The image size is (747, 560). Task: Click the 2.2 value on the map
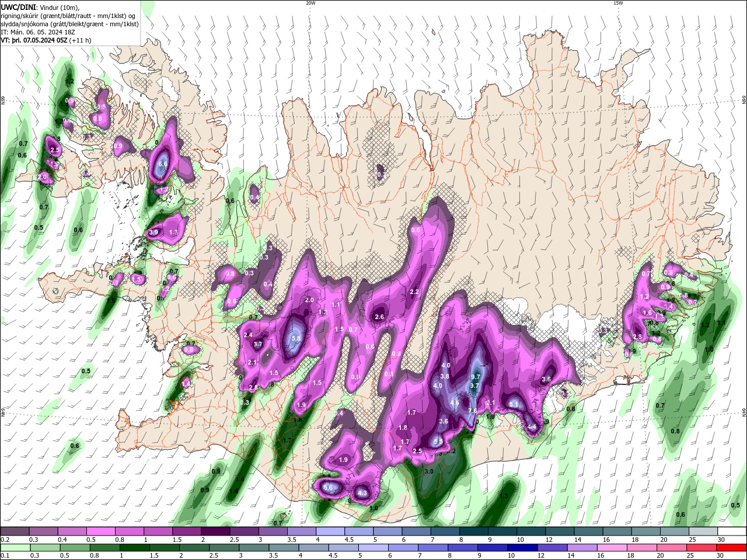415,292
